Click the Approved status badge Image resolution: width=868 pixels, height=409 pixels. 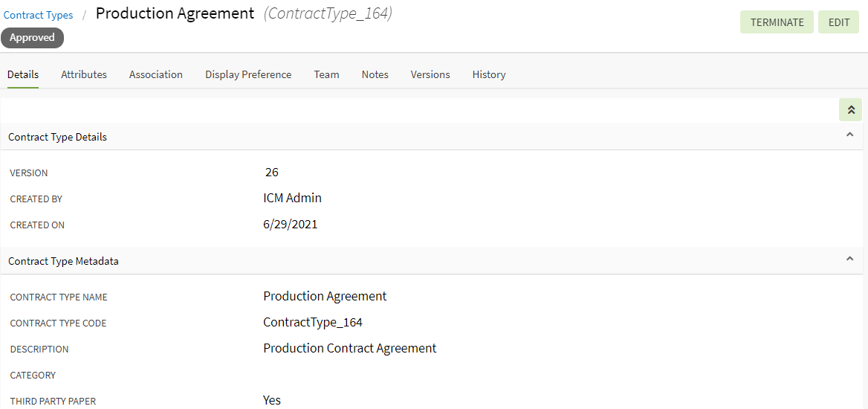click(x=32, y=38)
